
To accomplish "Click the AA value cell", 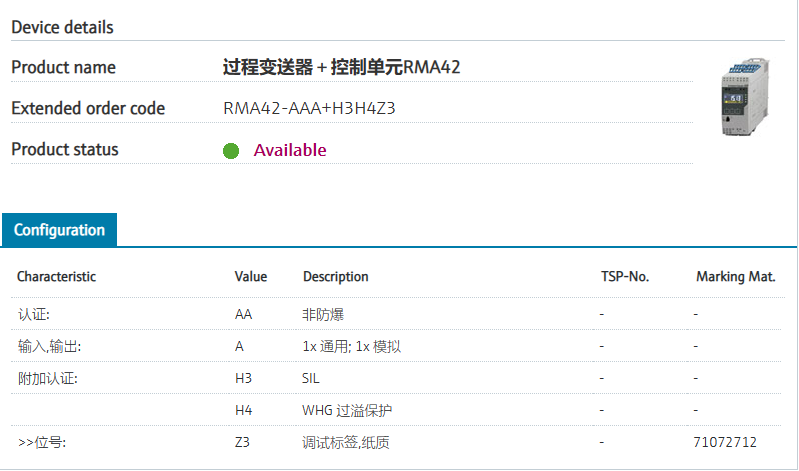I will pyautogui.click(x=244, y=314).
